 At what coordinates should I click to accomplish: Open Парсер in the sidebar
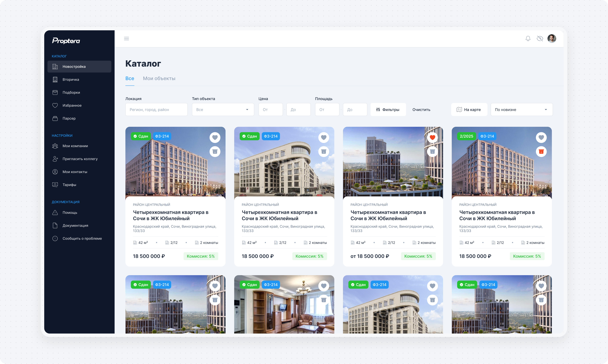click(69, 118)
